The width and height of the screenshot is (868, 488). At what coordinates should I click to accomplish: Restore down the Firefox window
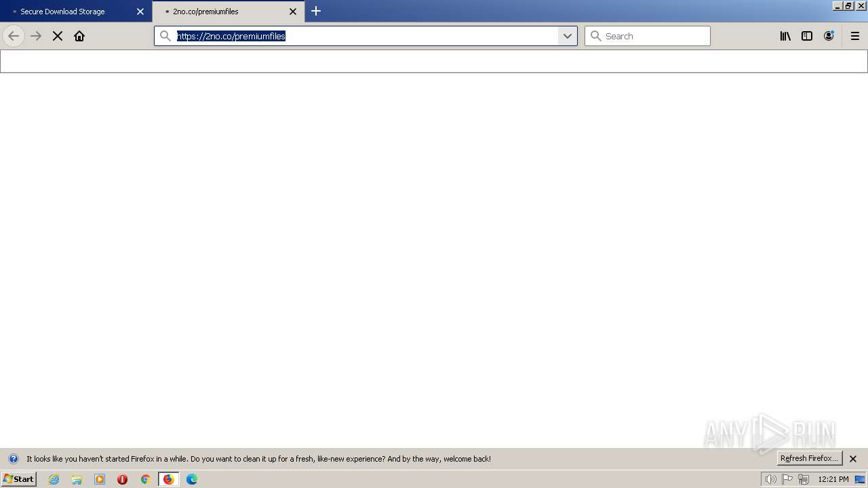pyautogui.click(x=848, y=5)
